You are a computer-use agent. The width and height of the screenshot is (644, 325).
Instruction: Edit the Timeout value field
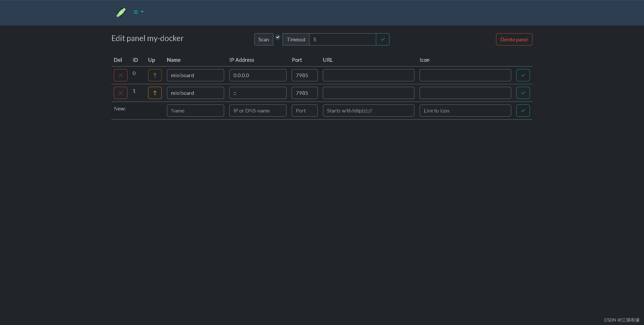(342, 39)
